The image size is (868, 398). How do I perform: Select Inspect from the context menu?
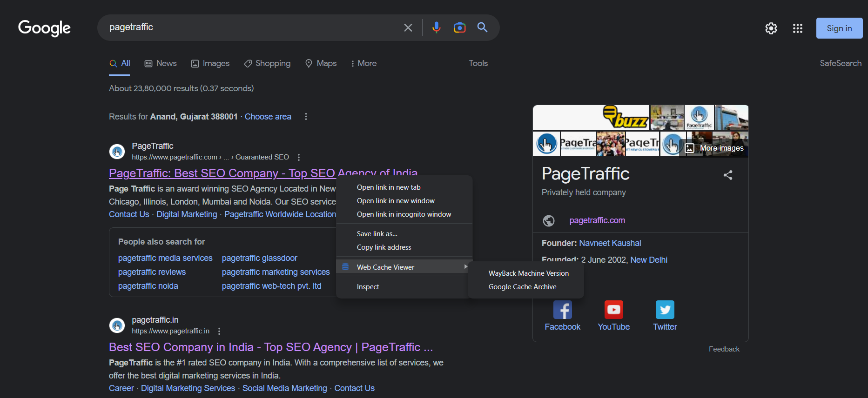tap(404, 287)
